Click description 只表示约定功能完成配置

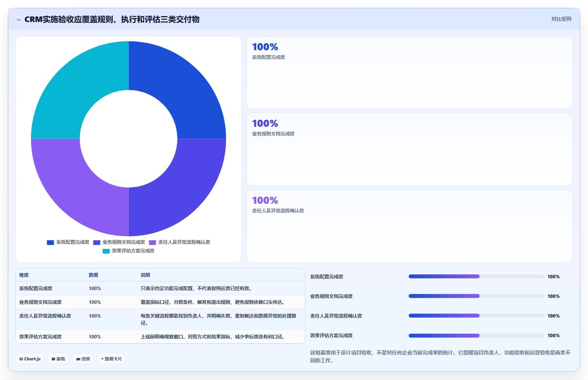pyautogui.click(x=196, y=289)
